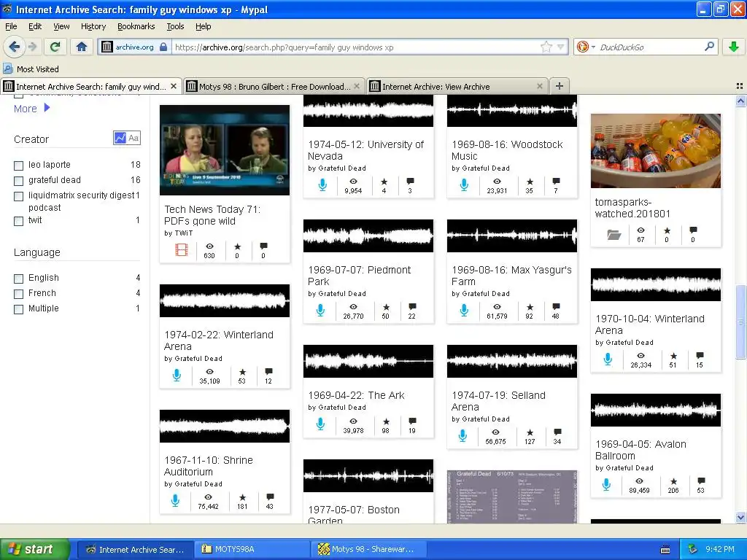This screenshot has height=560, width=747.
Task: Sort Creator facet by count graph icon
Action: point(120,138)
